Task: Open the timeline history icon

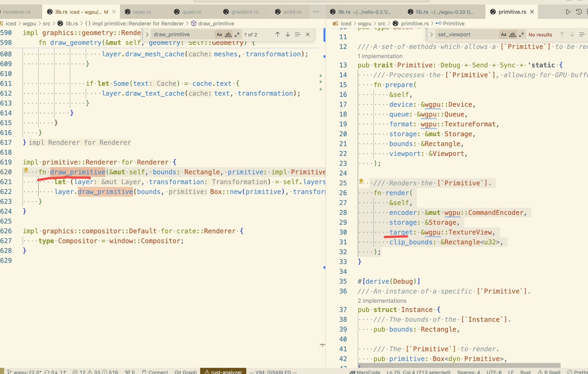Action: tap(579, 12)
